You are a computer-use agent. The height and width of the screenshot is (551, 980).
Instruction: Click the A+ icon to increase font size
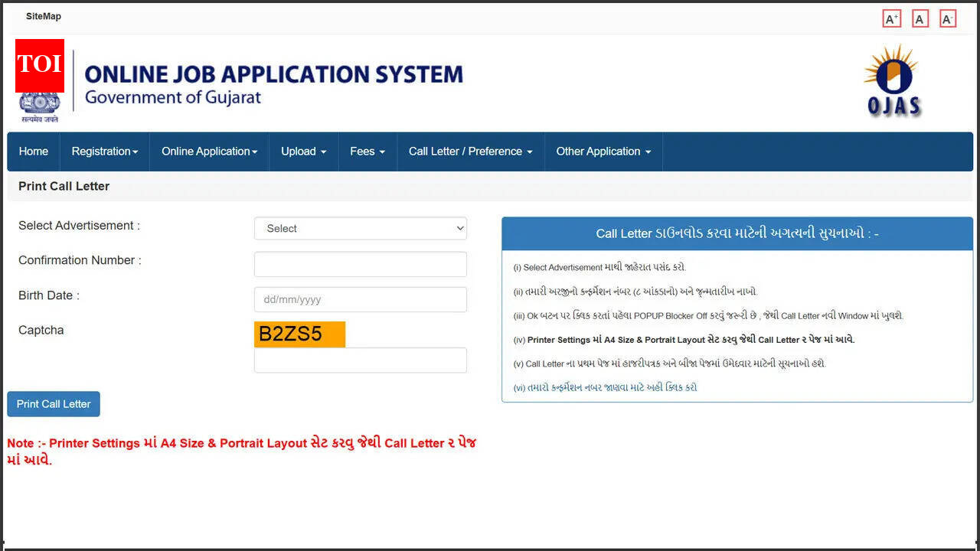point(890,18)
